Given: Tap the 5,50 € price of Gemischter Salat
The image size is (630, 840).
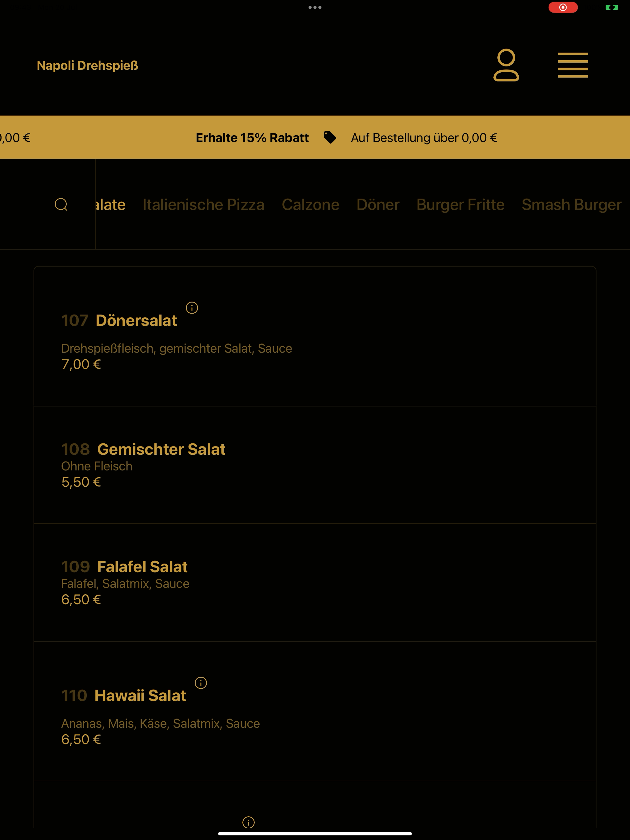Looking at the screenshot, I should 81,482.
